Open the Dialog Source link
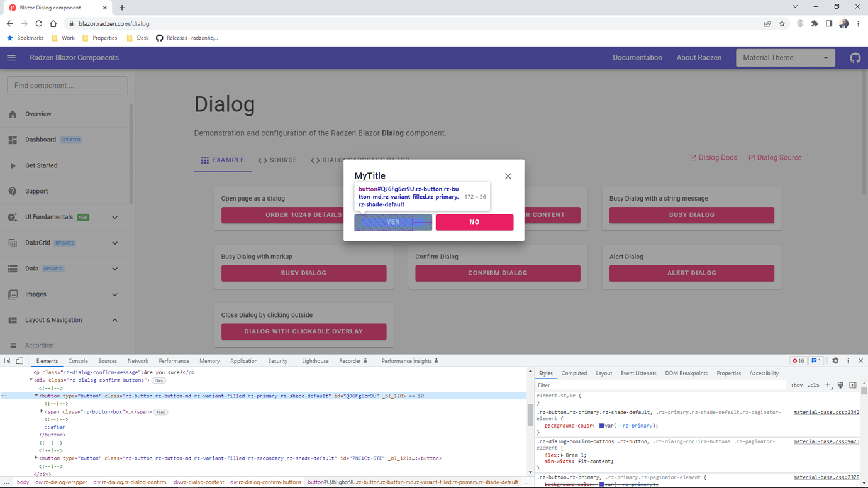The image size is (868, 488). [x=775, y=158]
